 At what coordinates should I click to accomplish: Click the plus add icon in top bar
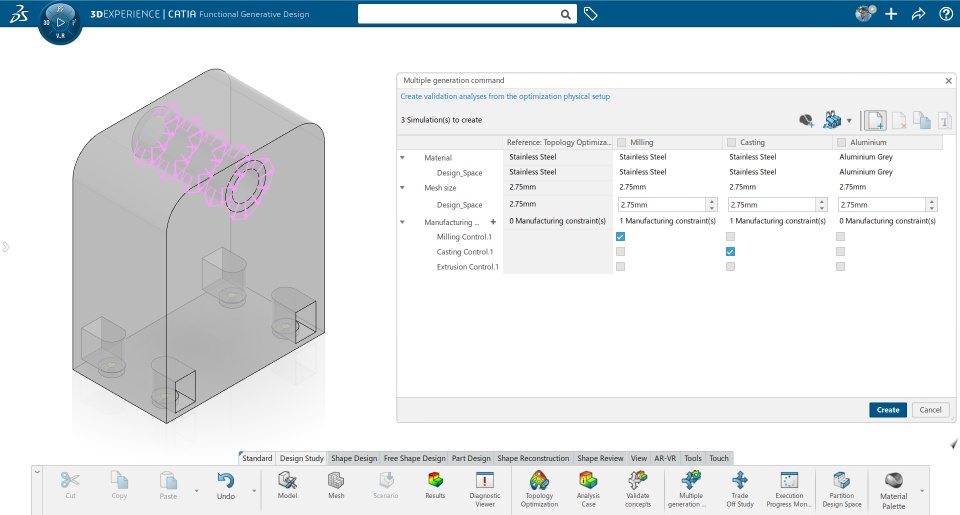891,13
